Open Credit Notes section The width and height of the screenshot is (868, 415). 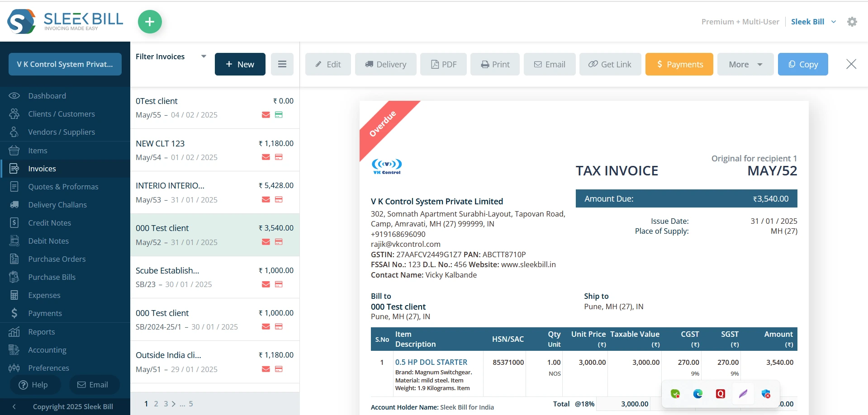click(x=65, y=223)
